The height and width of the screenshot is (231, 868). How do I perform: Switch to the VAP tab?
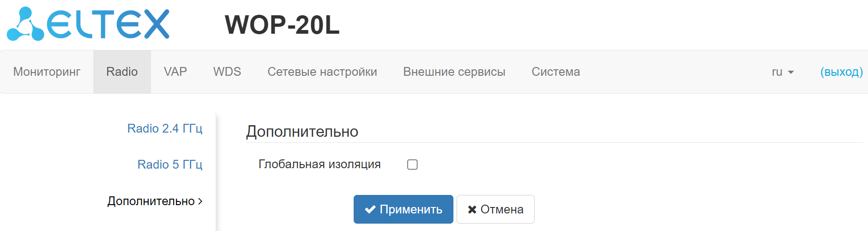(175, 72)
